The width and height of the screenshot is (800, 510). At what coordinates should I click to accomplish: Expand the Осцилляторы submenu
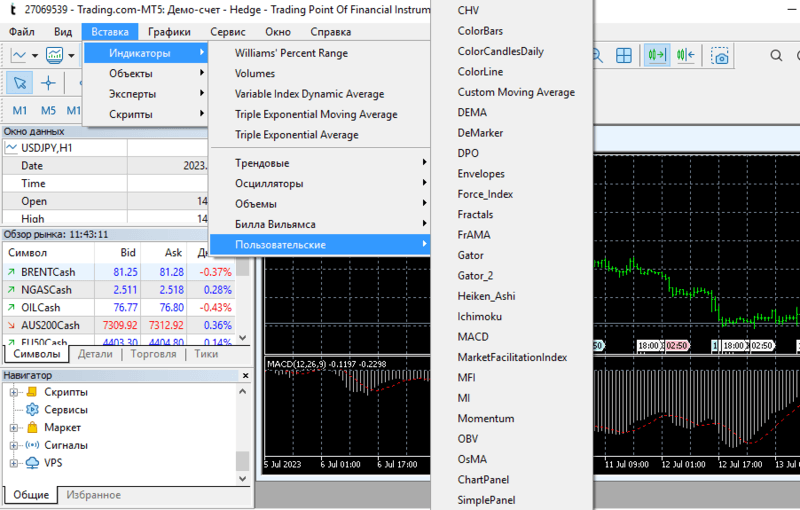320,184
